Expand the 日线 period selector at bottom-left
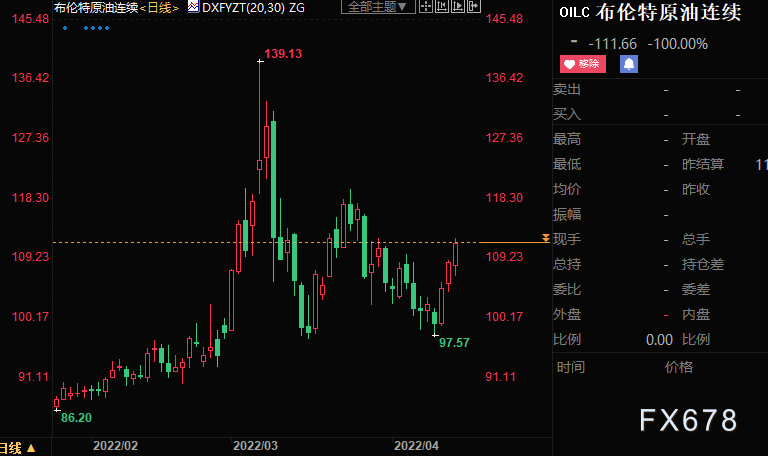The image size is (768, 456). coord(18,448)
